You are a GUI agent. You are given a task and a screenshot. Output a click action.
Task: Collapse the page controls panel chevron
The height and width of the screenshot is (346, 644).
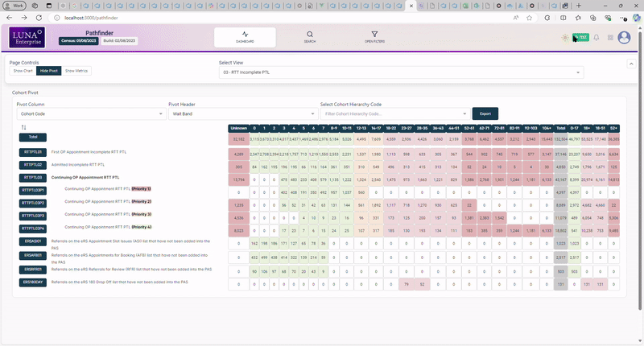click(x=630, y=63)
